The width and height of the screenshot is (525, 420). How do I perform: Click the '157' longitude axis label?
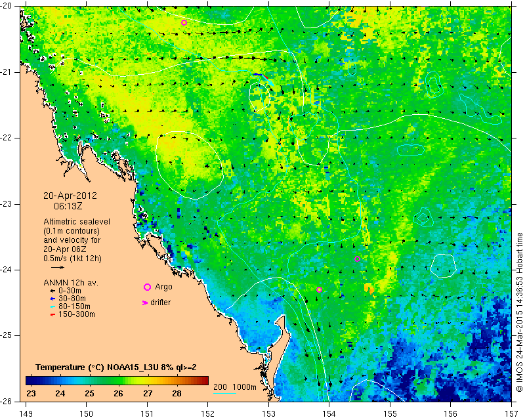tap(511, 414)
